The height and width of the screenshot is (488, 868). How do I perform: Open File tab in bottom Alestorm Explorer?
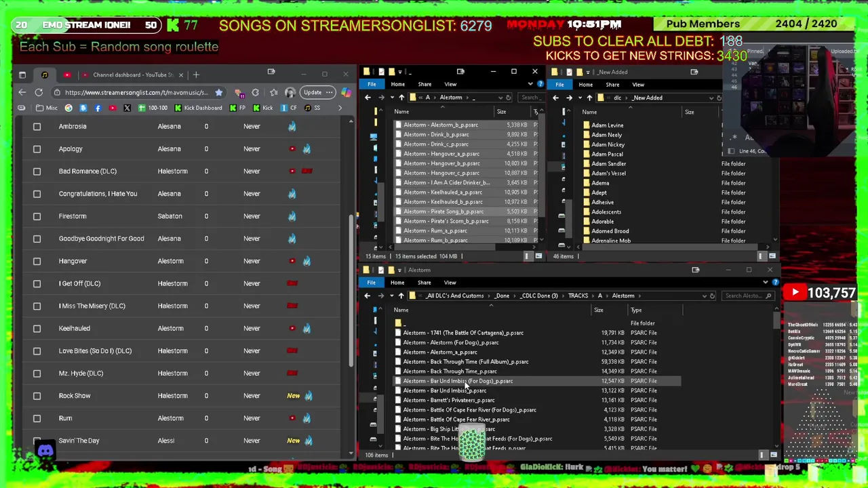pyautogui.click(x=372, y=283)
